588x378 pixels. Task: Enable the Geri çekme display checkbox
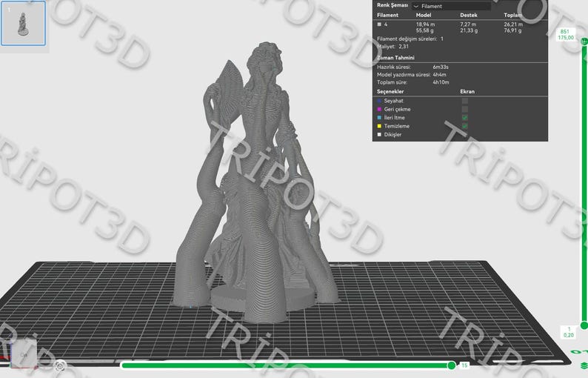465,109
